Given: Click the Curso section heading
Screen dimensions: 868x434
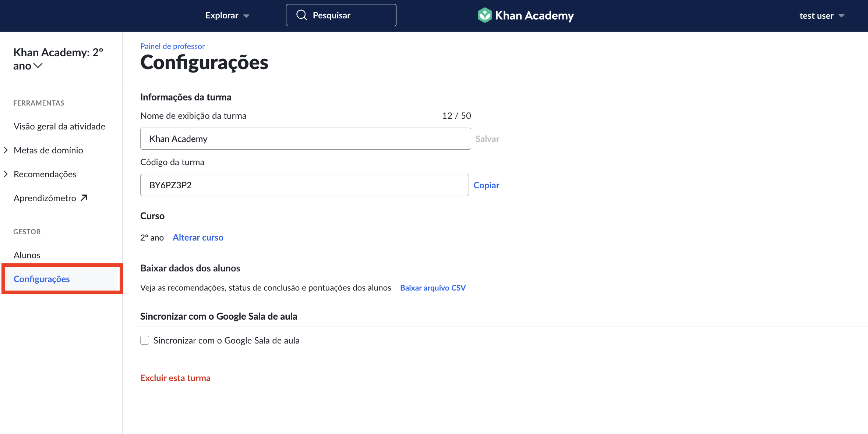Looking at the screenshot, I should tap(152, 216).
